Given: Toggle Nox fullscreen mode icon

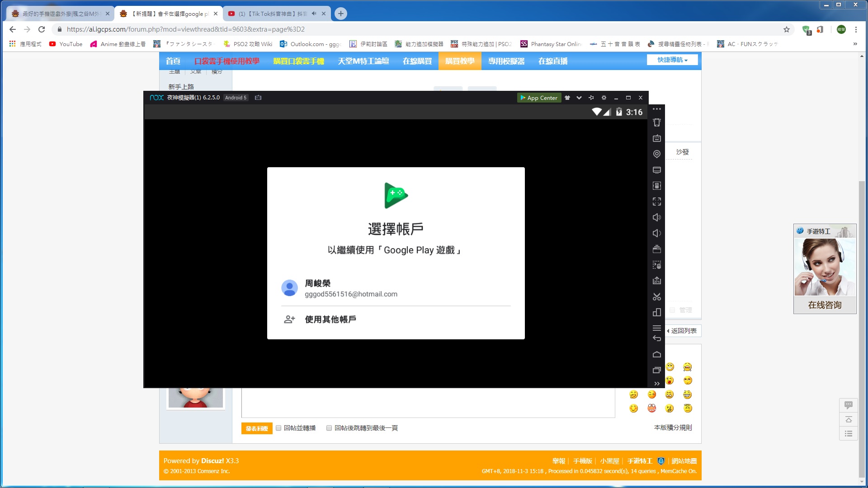Looking at the screenshot, I should pyautogui.click(x=657, y=202).
